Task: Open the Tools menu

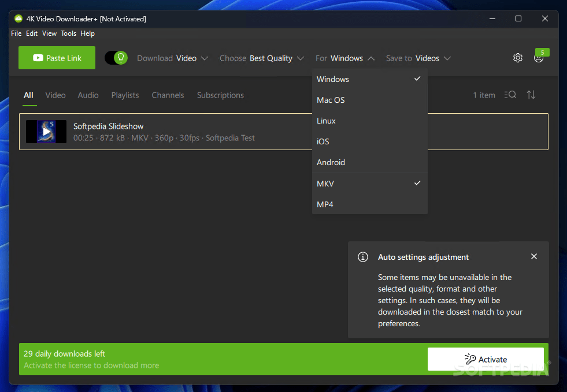Action: [x=68, y=33]
